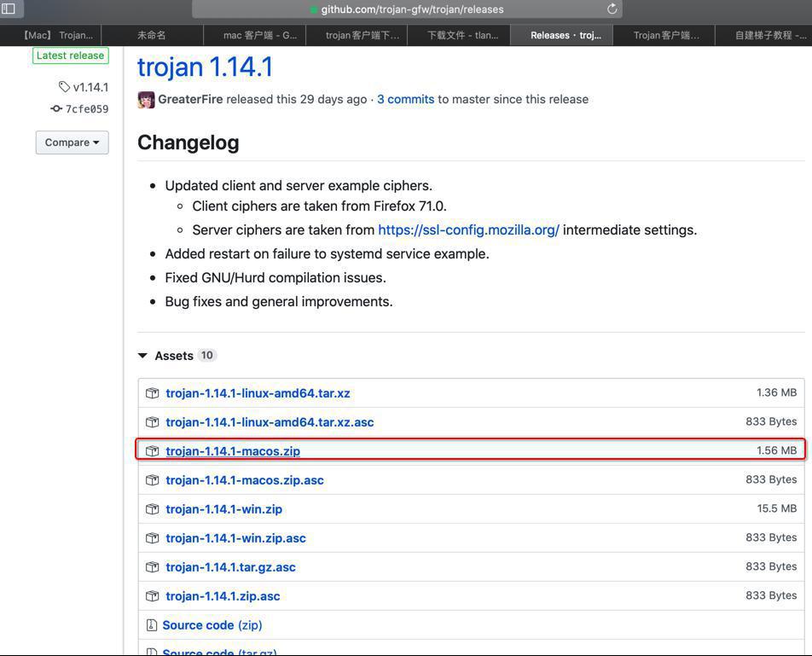Screen dimensions: 812x656
Task: Click the Latest release badge
Action: pyautogui.click(x=70, y=55)
